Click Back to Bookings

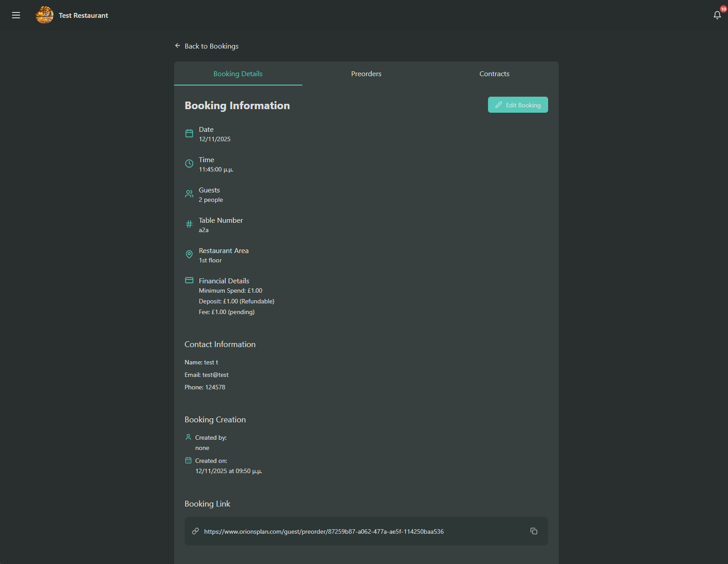pyautogui.click(x=211, y=46)
